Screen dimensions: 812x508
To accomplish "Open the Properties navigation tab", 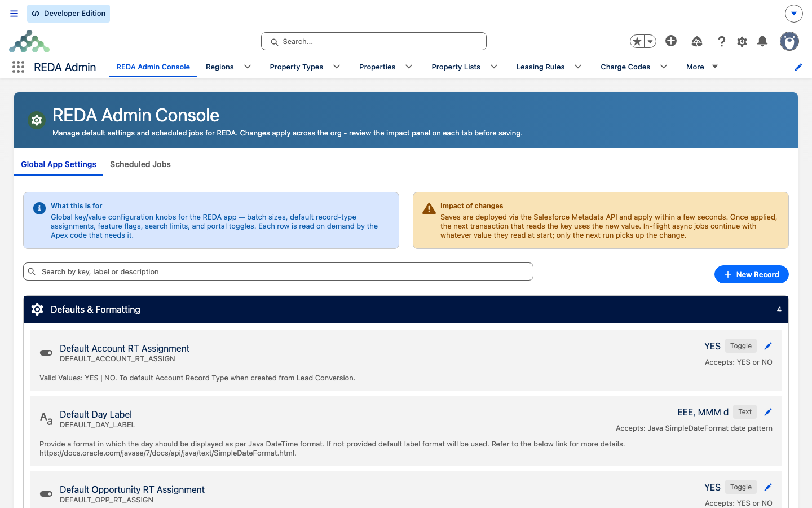I will click(x=377, y=67).
